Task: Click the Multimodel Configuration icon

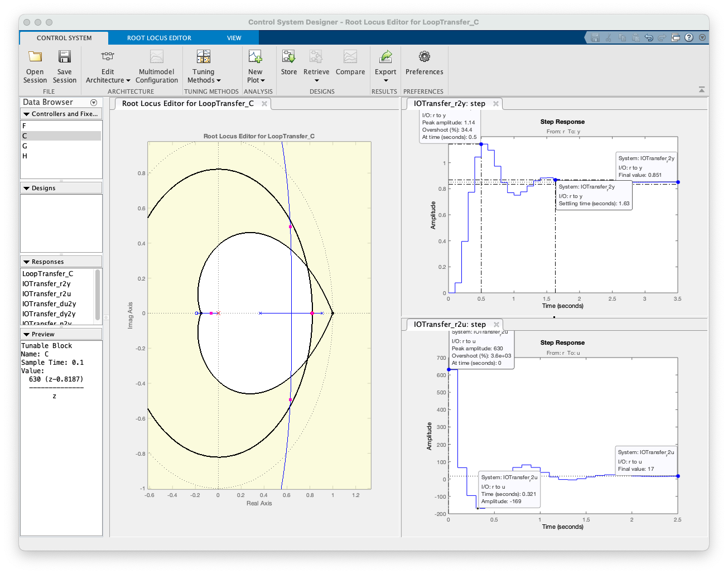Action: (x=157, y=56)
